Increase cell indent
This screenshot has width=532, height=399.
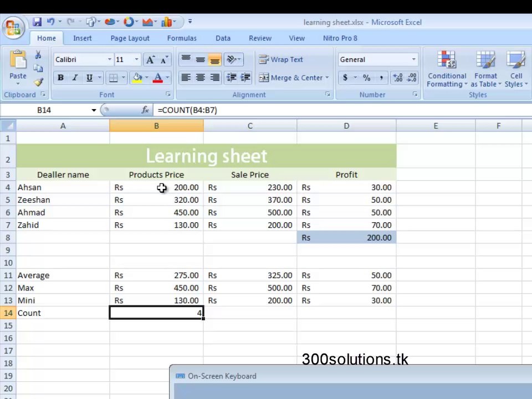(x=245, y=78)
